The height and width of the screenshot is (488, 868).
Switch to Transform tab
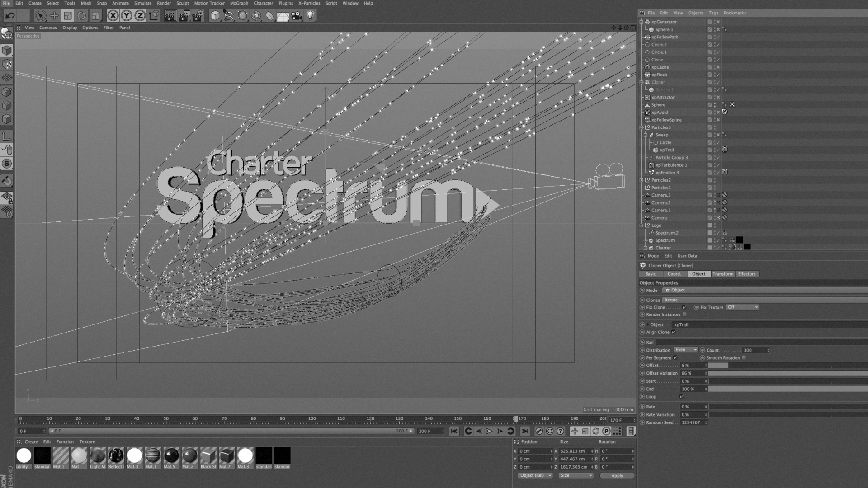tap(723, 274)
